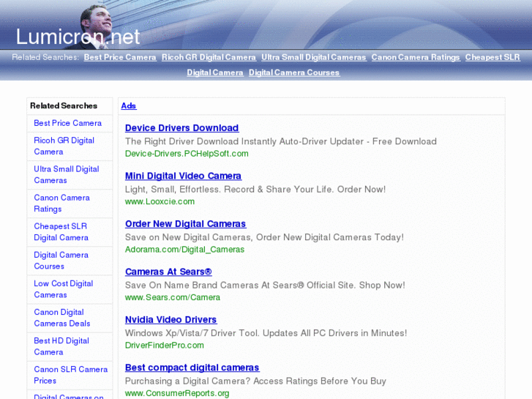532x399 pixels.
Task: Select sidebar item Best HD Digital Camera
Action: [x=61, y=346]
